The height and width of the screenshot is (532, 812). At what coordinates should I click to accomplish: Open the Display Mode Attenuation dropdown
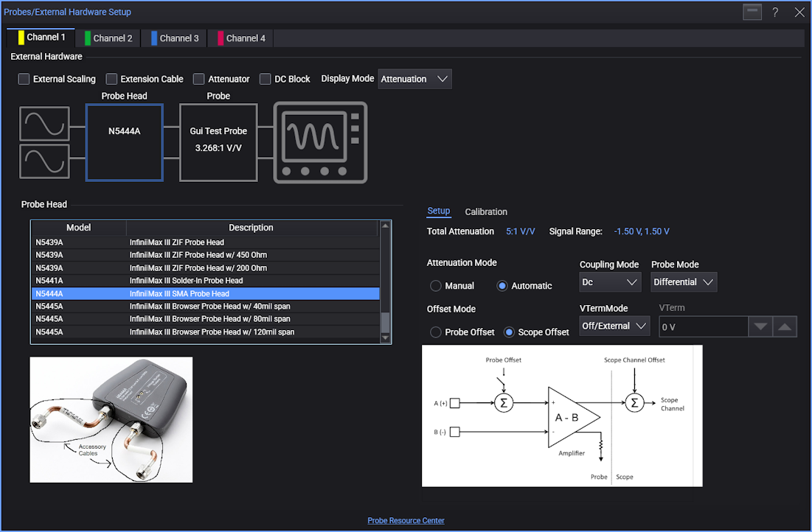(414, 79)
